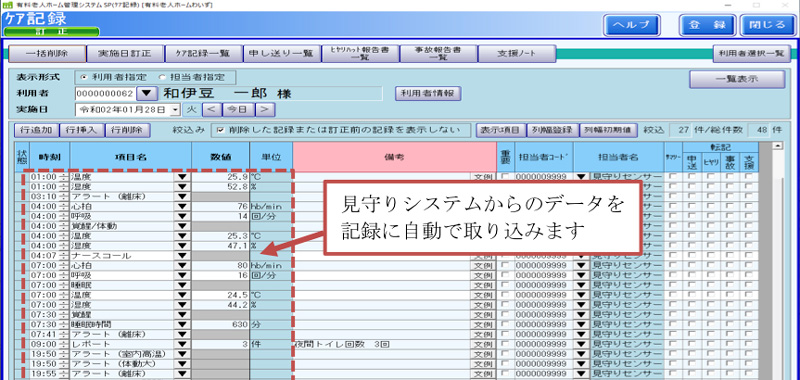Check 重要 box in the 07:00 呼吸 row
800x380 pixels.
(505, 275)
